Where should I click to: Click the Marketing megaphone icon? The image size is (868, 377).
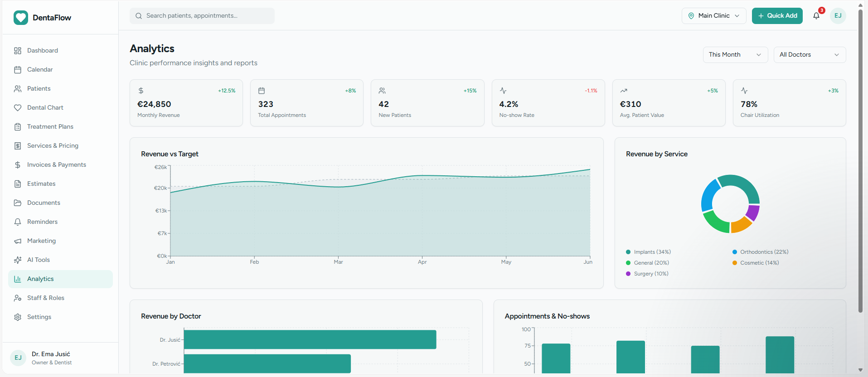coord(18,241)
